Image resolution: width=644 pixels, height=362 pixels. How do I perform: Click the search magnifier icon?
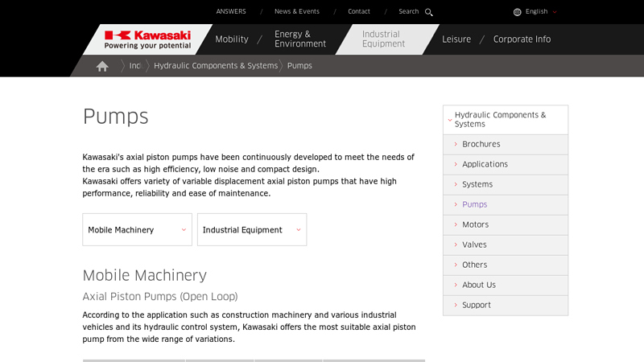pyautogui.click(x=429, y=12)
